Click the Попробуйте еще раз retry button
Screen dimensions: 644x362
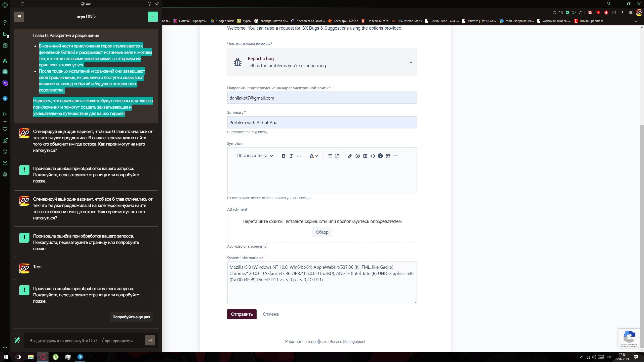131,317
